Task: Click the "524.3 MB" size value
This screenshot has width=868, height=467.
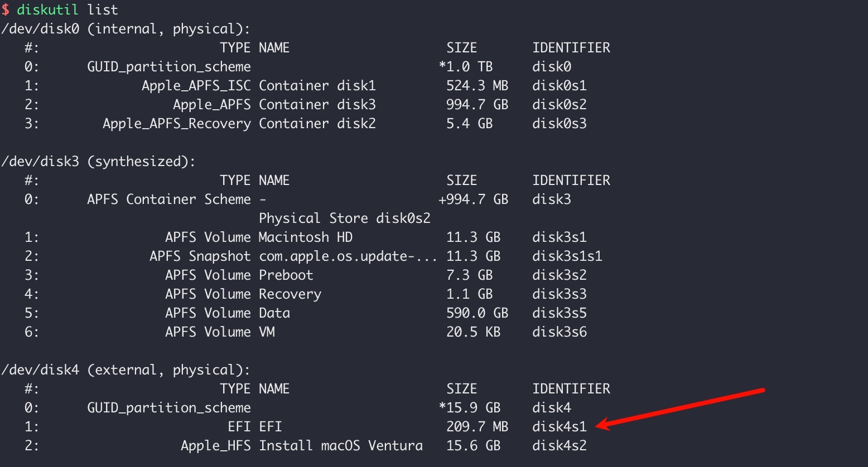Action: tap(478, 86)
